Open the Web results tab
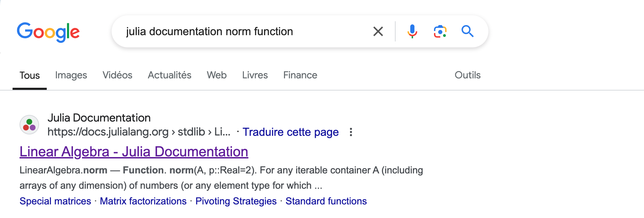 (x=217, y=75)
